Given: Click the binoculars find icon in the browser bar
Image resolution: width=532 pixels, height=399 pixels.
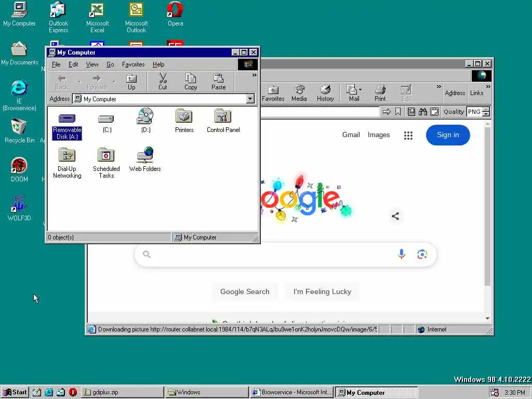Looking at the screenshot, I should point(423,112).
